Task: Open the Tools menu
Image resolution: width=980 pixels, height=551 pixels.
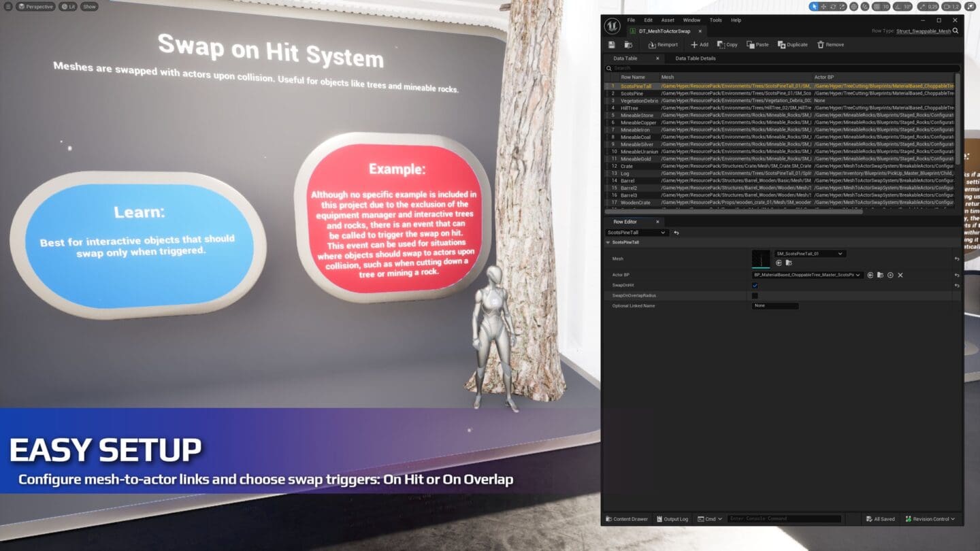Action: pyautogui.click(x=715, y=20)
